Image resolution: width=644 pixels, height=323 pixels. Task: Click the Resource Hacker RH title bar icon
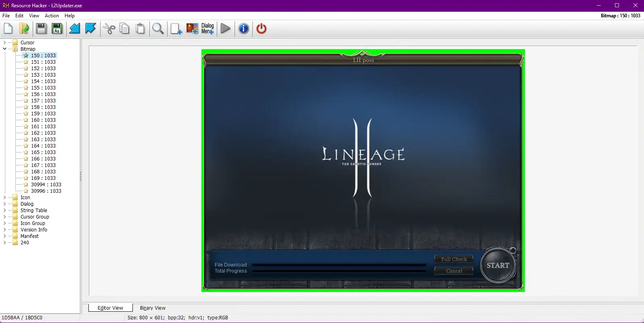6,6
